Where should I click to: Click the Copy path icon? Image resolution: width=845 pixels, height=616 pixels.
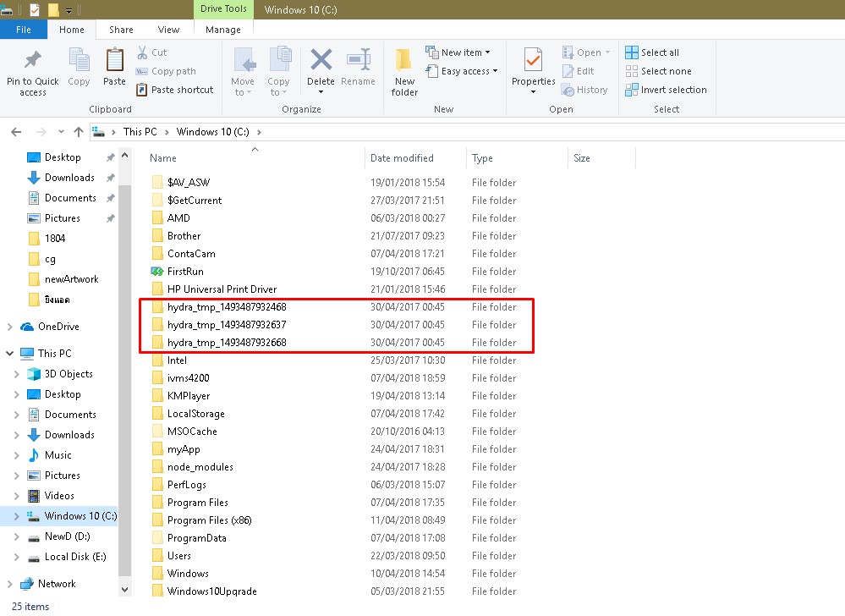point(142,71)
